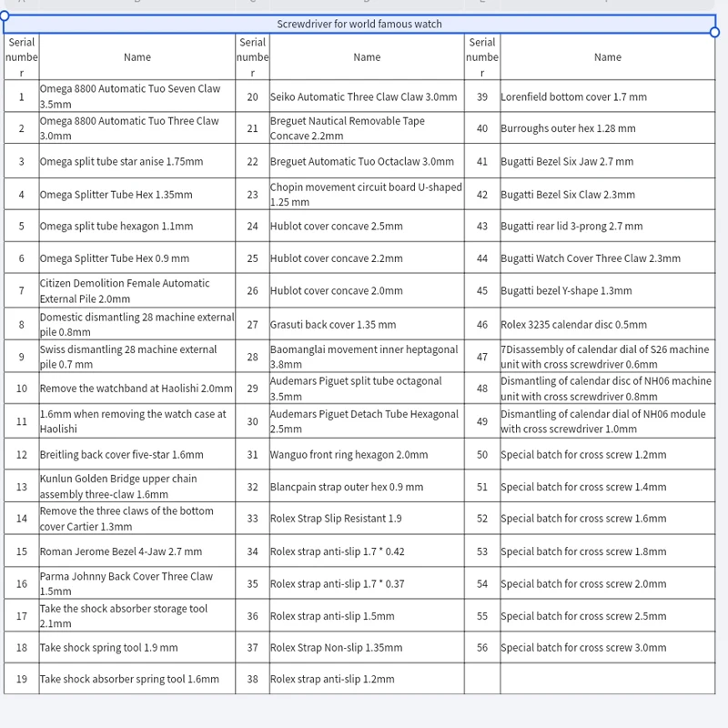Select "Seiko Automatic Three Claw Claw 3.0mm"
Screen dimensions: 728x728
point(367,96)
